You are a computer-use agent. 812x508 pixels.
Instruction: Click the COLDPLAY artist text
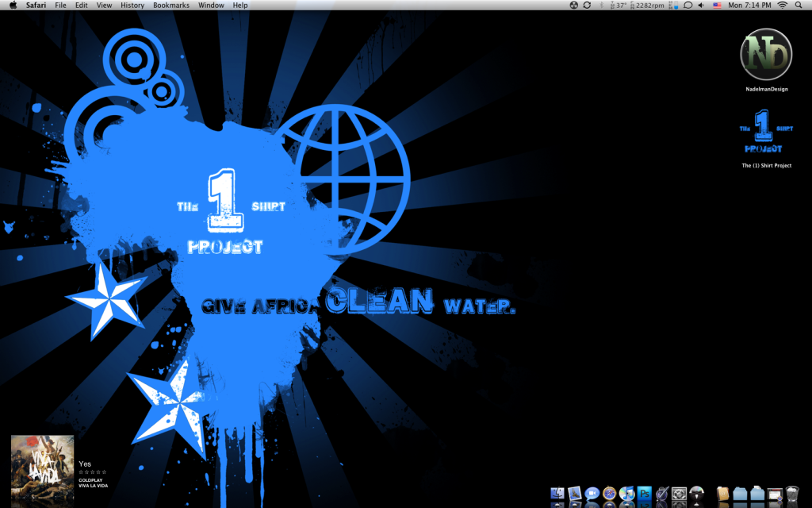point(90,480)
